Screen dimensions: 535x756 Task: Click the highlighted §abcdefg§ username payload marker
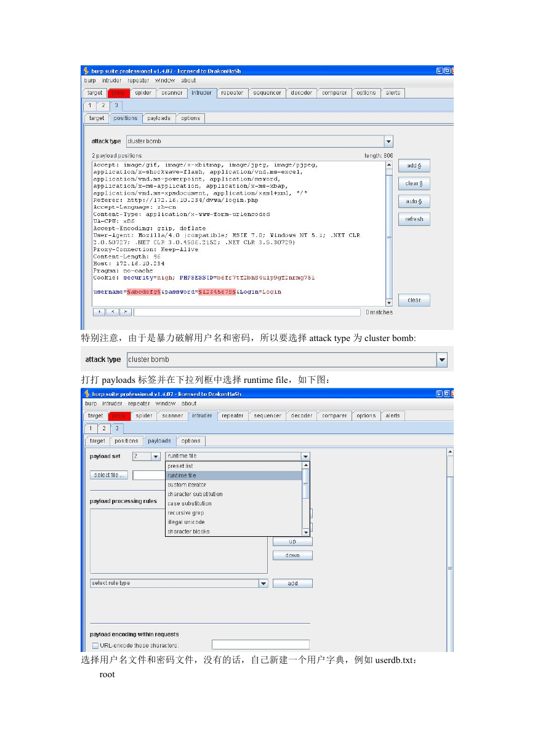[143, 292]
